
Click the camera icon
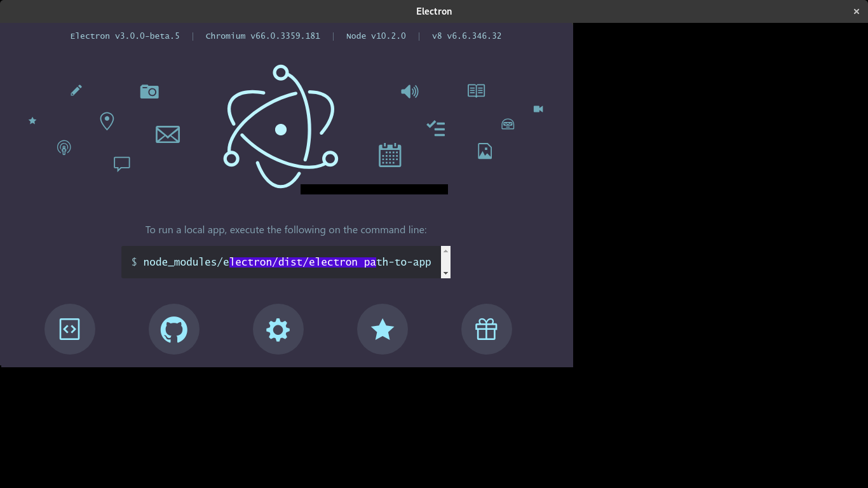[x=149, y=91]
